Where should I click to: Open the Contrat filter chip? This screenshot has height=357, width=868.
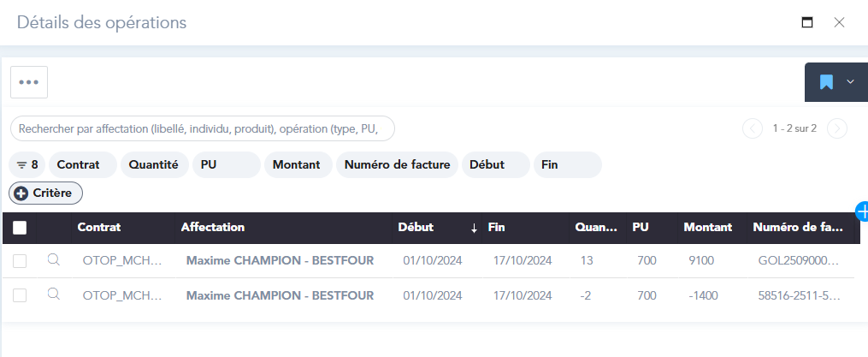tap(83, 164)
